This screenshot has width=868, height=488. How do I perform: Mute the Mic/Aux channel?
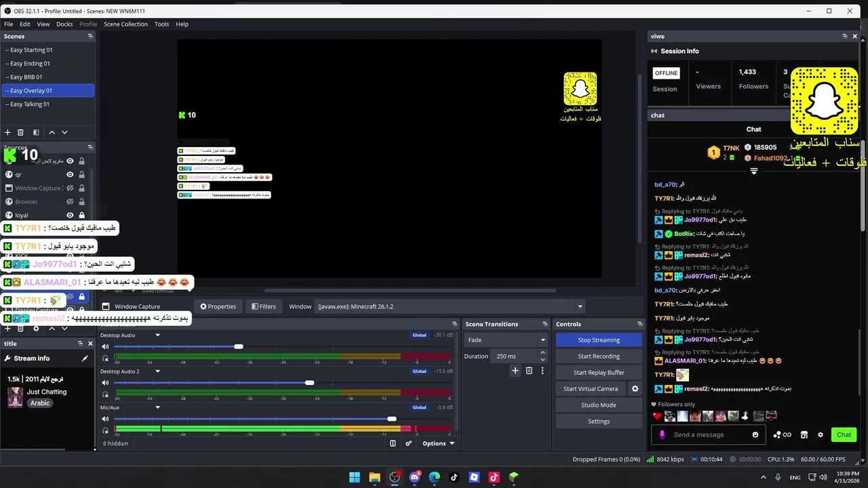105,420
